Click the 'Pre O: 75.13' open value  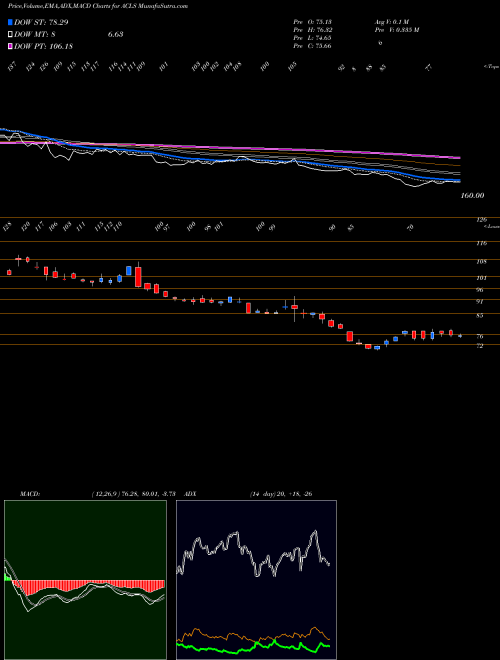(313, 21)
